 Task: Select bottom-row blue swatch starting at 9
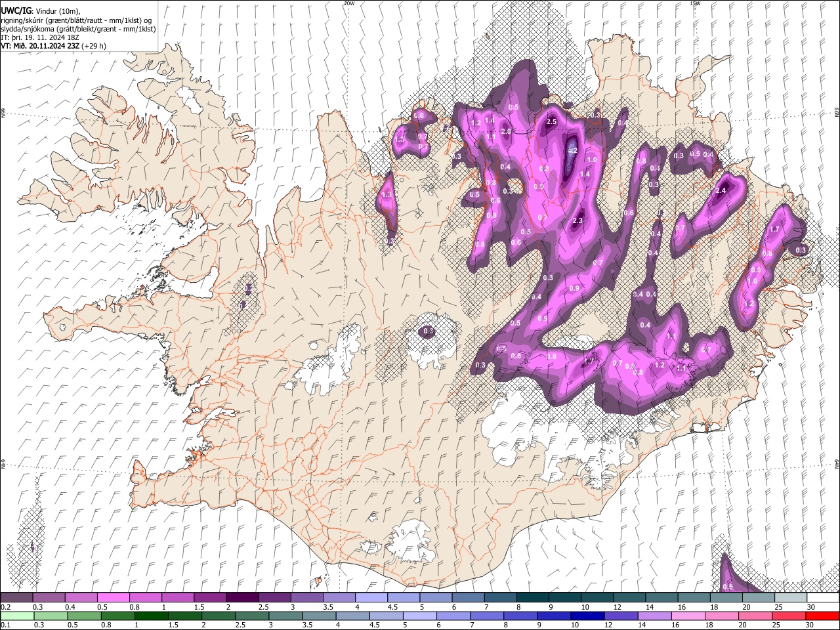tap(555, 616)
